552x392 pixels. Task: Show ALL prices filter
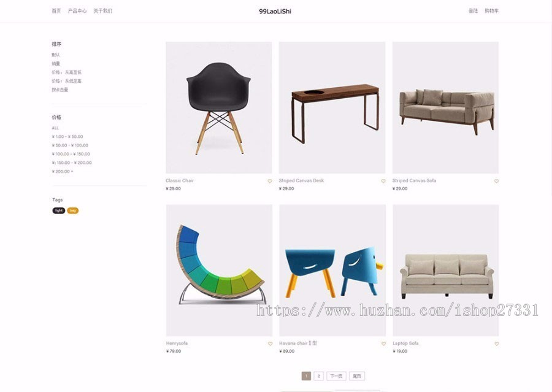pyautogui.click(x=55, y=128)
